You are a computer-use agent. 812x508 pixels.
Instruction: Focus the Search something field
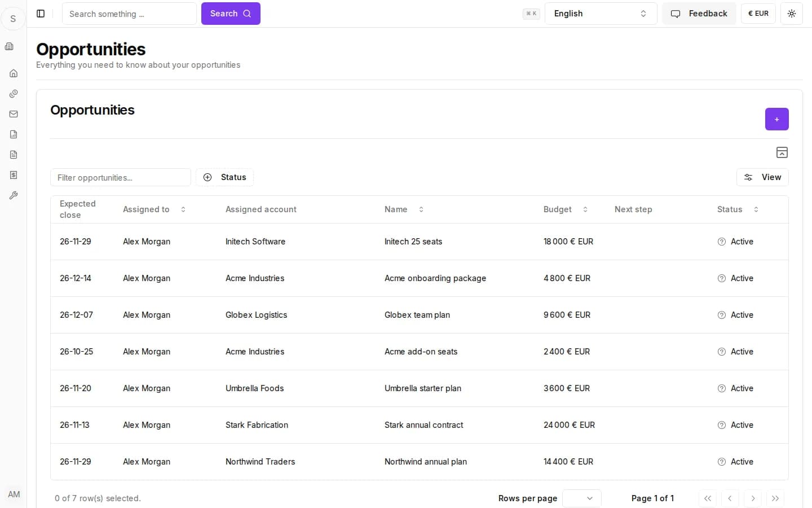pos(129,14)
